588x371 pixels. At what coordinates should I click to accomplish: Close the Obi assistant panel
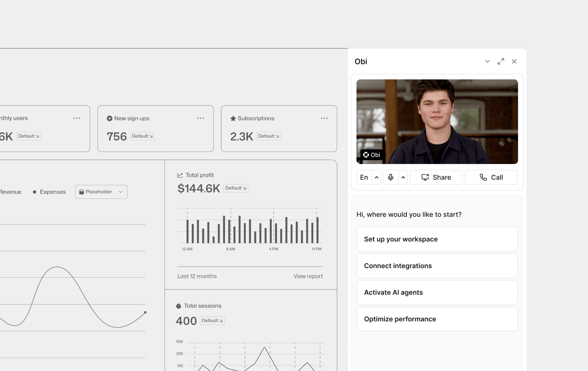coord(514,61)
